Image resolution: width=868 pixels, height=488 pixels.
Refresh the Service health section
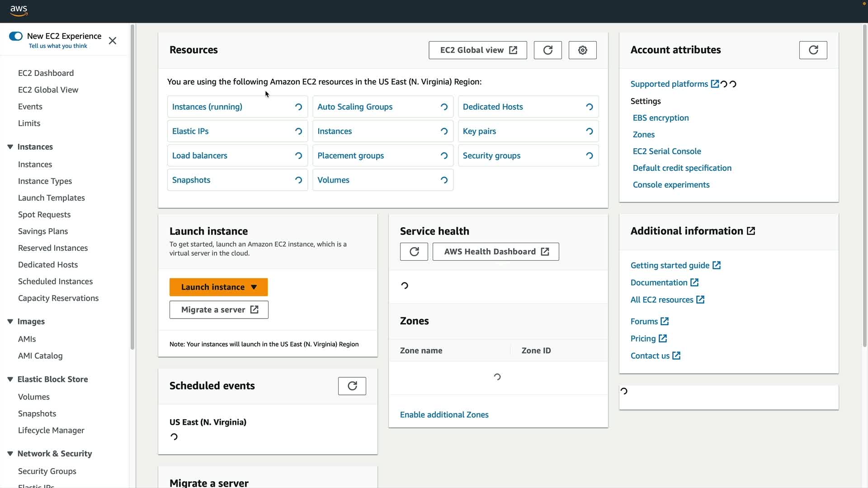pyautogui.click(x=414, y=252)
